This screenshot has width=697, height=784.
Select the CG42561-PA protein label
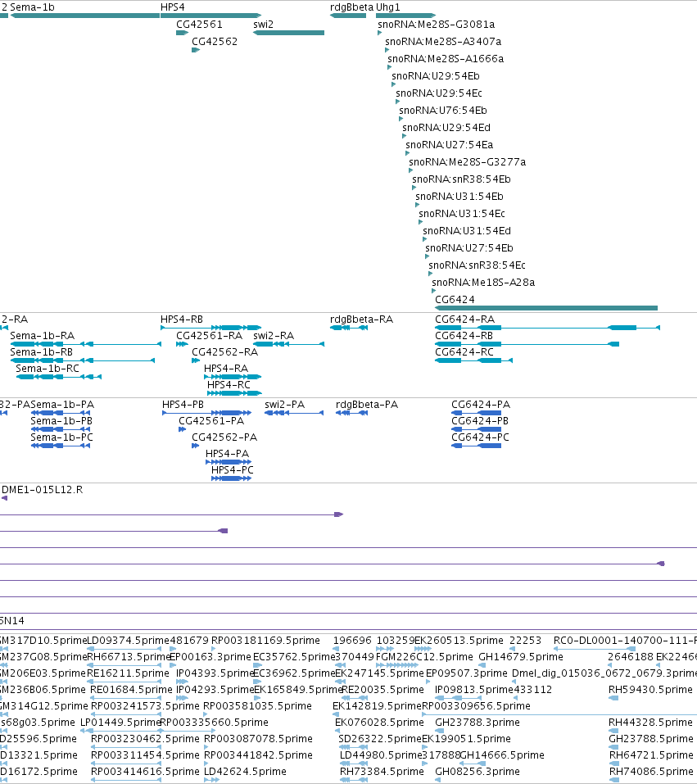tap(211, 421)
